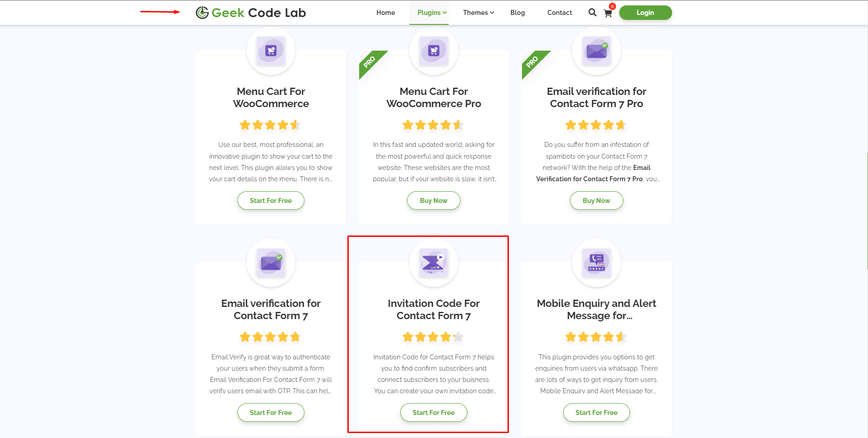Click Buy Now for Email verification Pro
868x438 pixels.
click(597, 201)
